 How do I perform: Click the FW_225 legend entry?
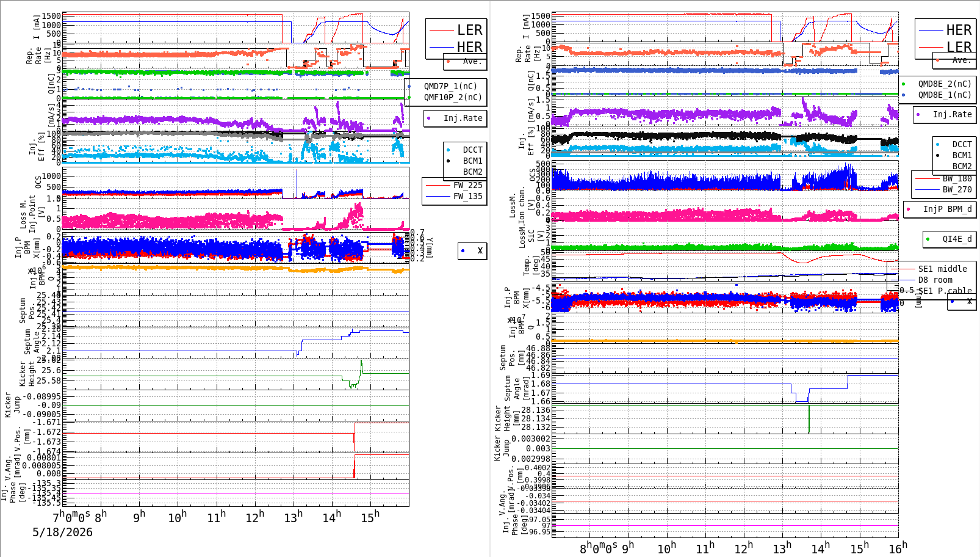point(455,185)
